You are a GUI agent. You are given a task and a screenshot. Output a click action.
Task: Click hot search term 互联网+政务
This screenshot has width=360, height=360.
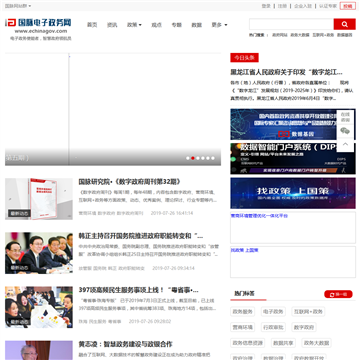[323, 35]
